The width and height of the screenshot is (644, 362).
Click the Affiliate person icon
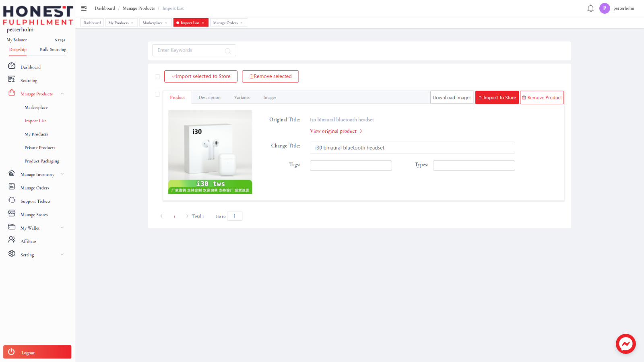click(12, 240)
